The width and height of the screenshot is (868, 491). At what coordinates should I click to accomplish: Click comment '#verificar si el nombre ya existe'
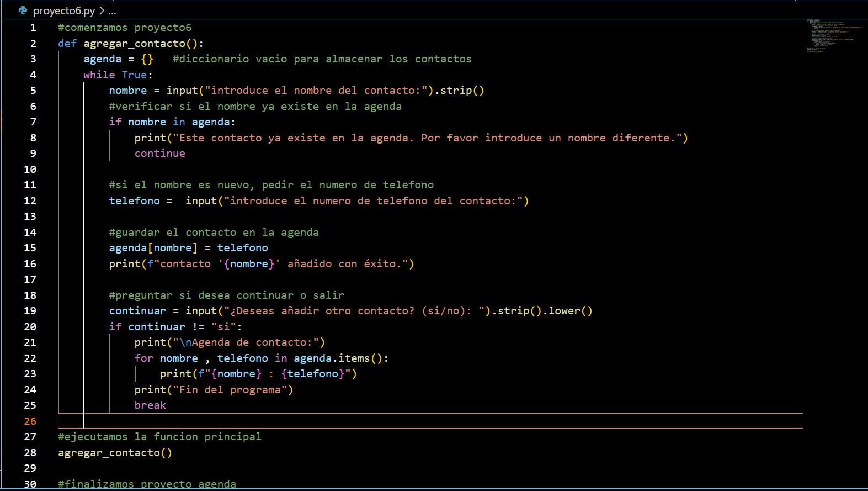(255, 107)
